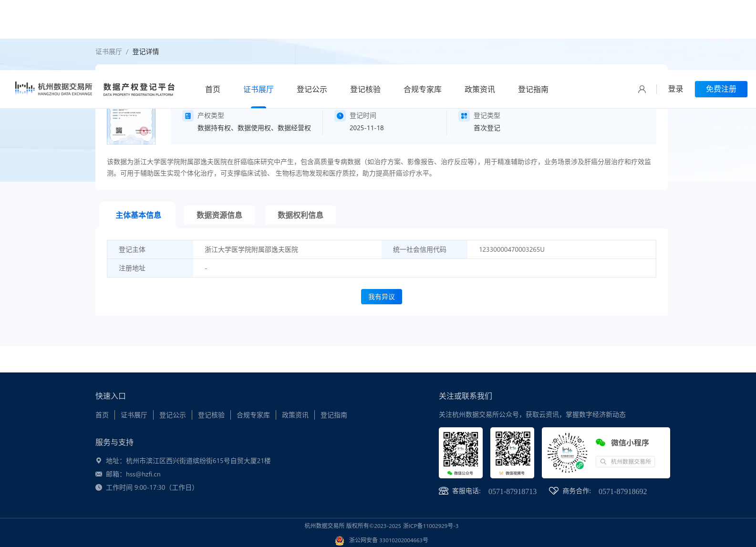Click the 浙江大学医学院附属邵逸夫医院 table cell
The height and width of the screenshot is (547, 756).
[287, 249]
